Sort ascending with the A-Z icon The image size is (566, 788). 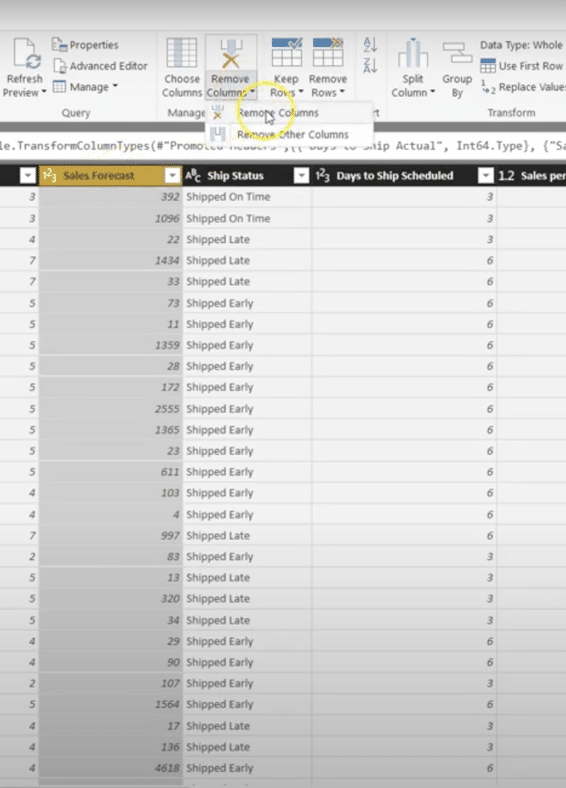(370, 44)
